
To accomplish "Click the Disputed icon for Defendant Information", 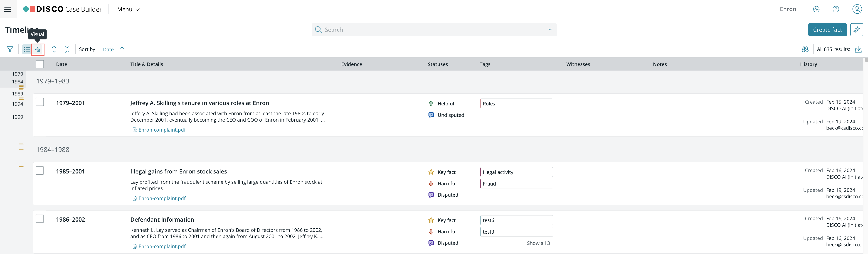I will [x=431, y=243].
